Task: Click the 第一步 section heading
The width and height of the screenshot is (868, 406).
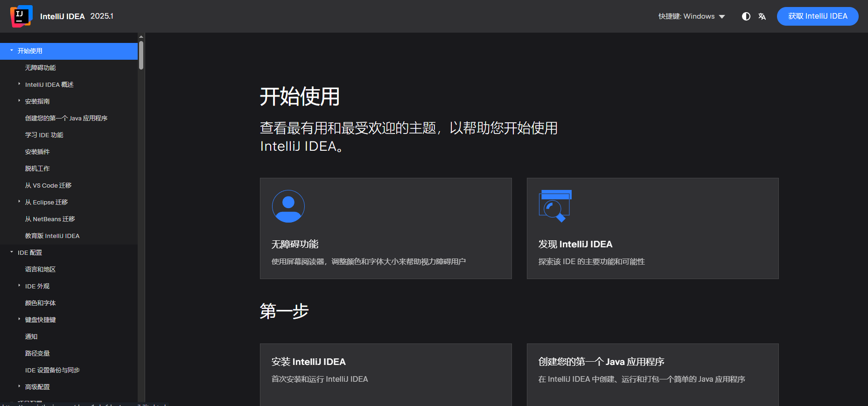Action: tap(284, 311)
